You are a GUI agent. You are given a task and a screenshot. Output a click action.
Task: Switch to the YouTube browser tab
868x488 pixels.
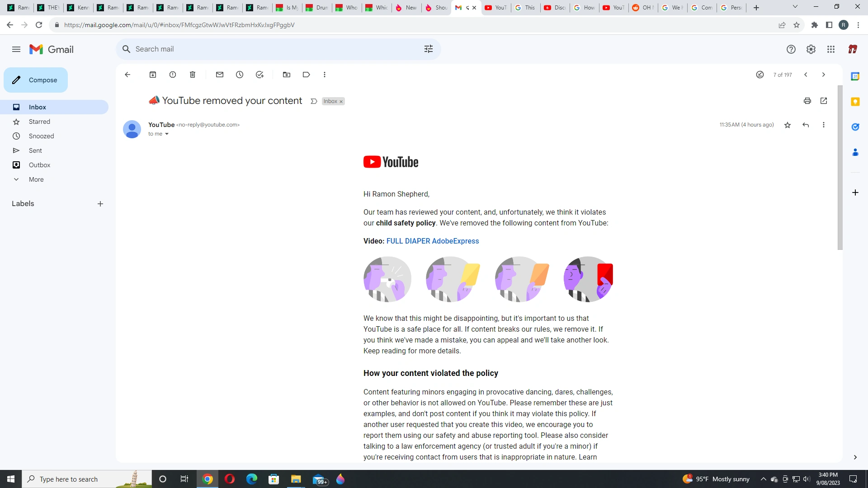point(496,8)
